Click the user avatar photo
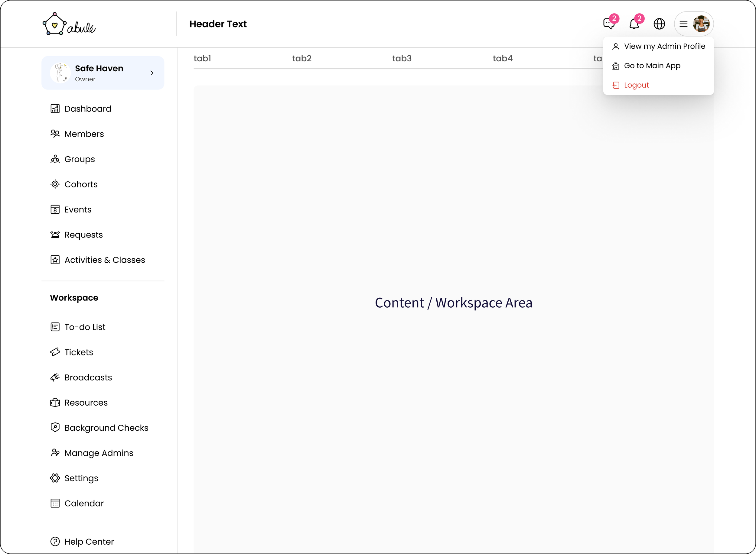Viewport: 756px width, 554px height. [x=701, y=24]
